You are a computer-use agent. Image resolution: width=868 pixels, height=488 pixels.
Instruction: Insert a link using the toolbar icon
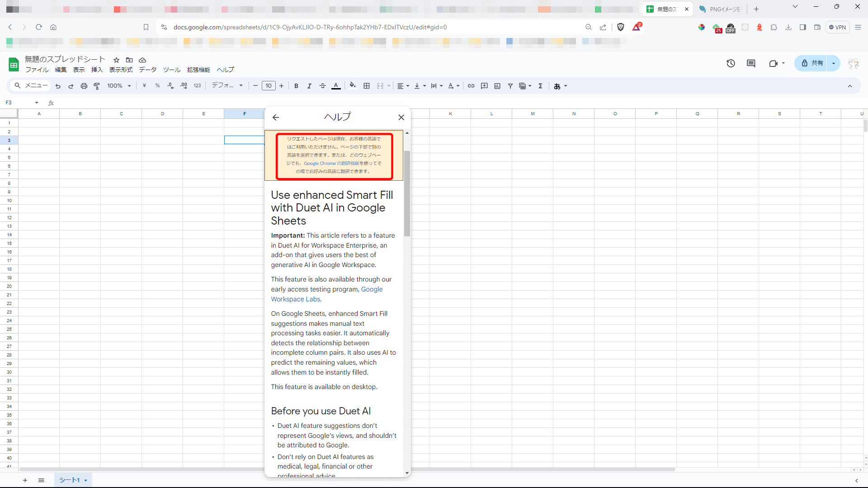[471, 86]
